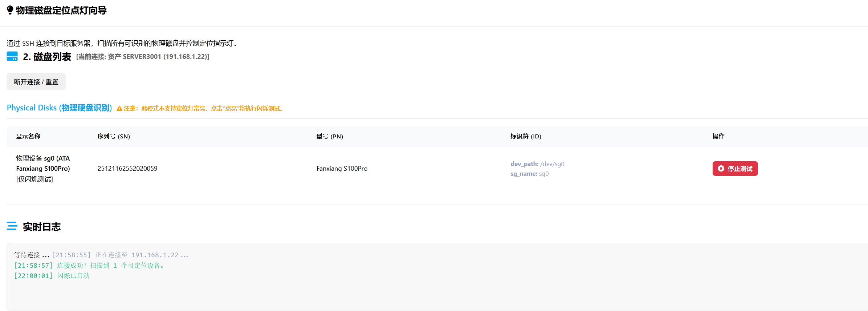Click the serial number 25121162552020059
This screenshot has height=311, width=868.
pos(127,169)
